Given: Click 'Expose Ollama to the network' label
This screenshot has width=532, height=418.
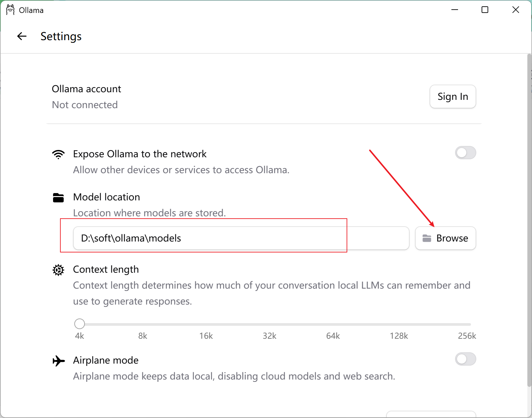Looking at the screenshot, I should (x=140, y=154).
